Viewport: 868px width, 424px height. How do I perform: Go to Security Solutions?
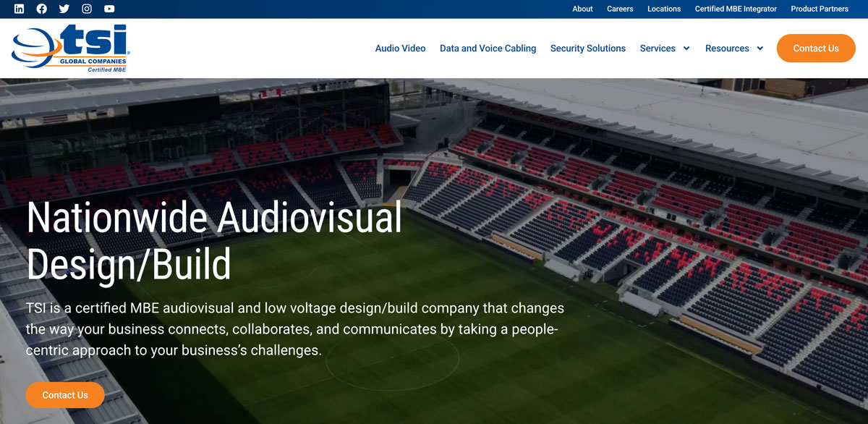point(588,48)
